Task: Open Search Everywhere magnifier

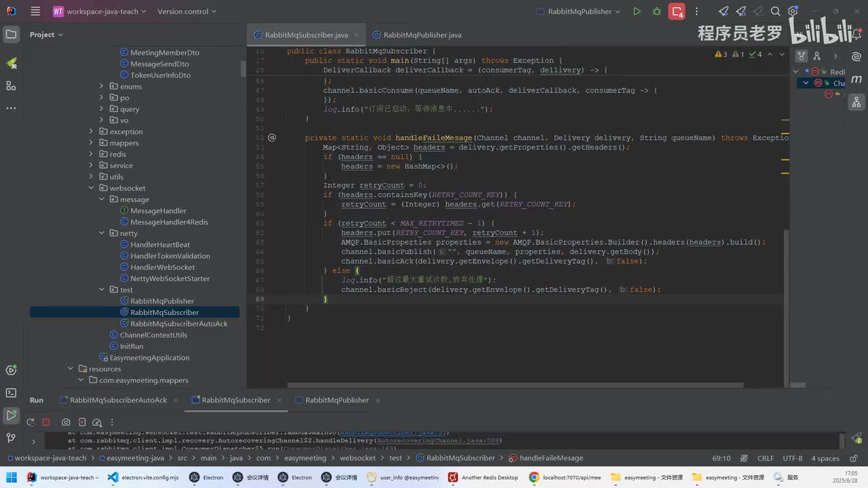Action: [776, 12]
